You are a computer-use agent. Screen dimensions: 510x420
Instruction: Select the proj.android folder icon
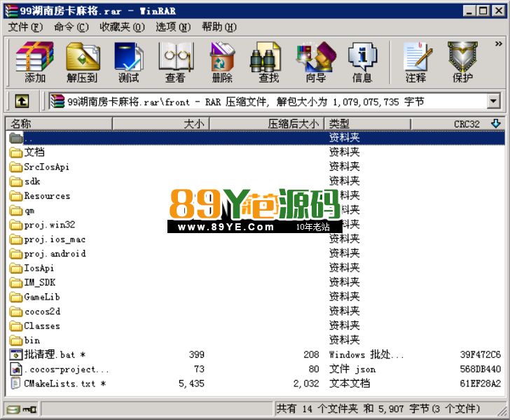click(x=15, y=253)
